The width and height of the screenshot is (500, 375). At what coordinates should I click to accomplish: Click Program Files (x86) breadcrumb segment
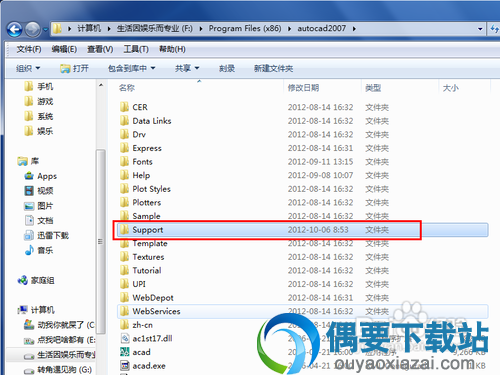pos(245,29)
